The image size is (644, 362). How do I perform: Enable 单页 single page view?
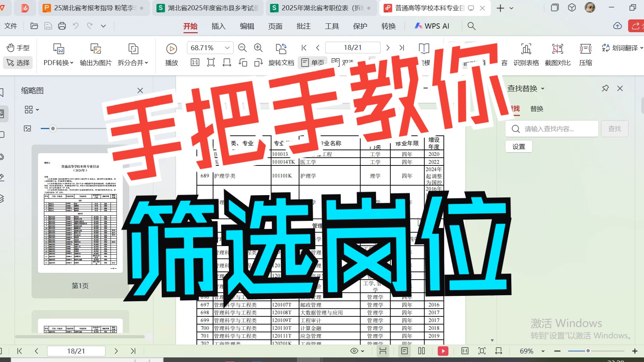tap(313, 63)
